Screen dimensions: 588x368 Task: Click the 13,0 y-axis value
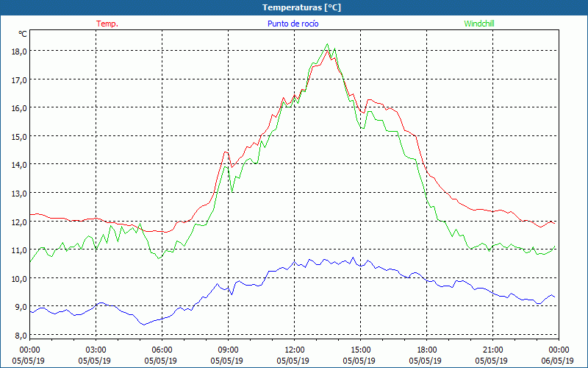tap(19, 194)
